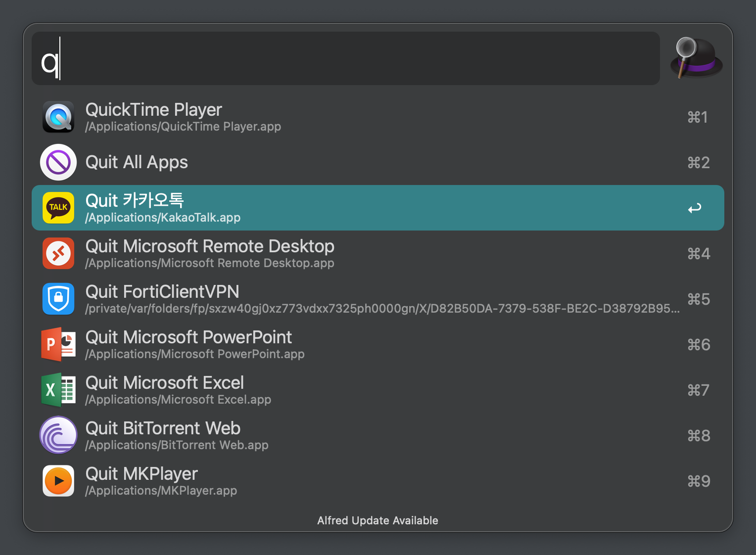Click the /Applications/Microsoft Remote Desktop.app path
Viewport: 756px width, 555px height.
point(210,263)
